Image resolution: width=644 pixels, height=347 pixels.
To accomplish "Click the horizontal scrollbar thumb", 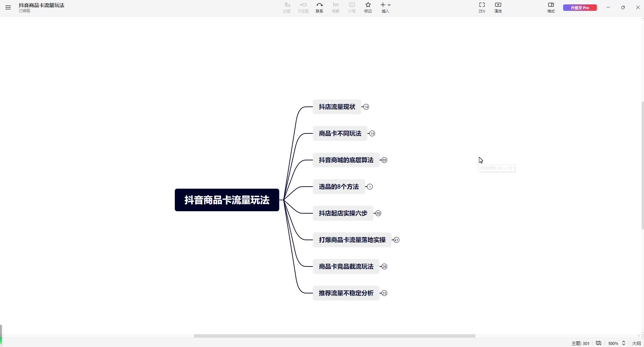I will [334, 336].
